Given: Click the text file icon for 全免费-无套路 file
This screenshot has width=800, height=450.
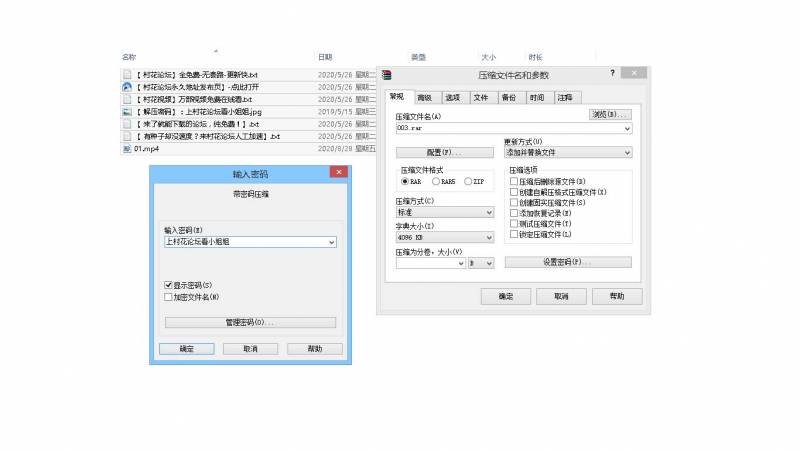Looking at the screenshot, I should pos(127,75).
